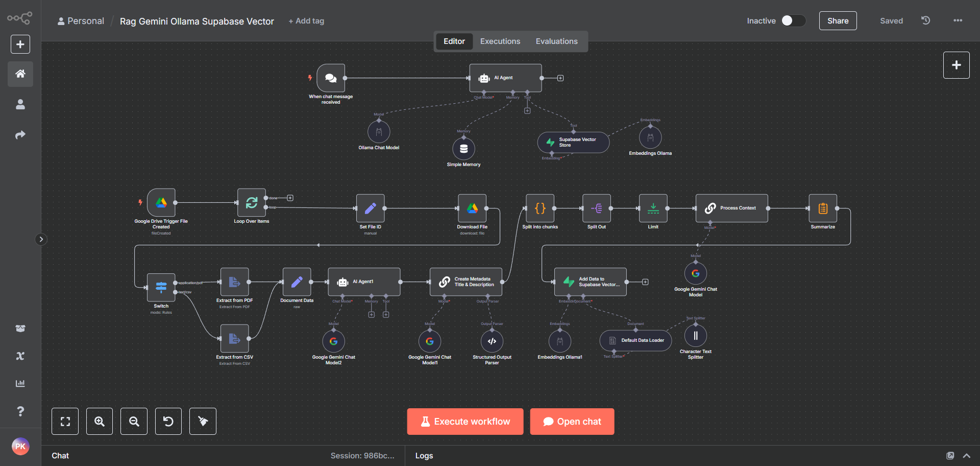Screen dimensions: 980x466
Task: Select the top AI Agent node
Action: click(x=505, y=78)
